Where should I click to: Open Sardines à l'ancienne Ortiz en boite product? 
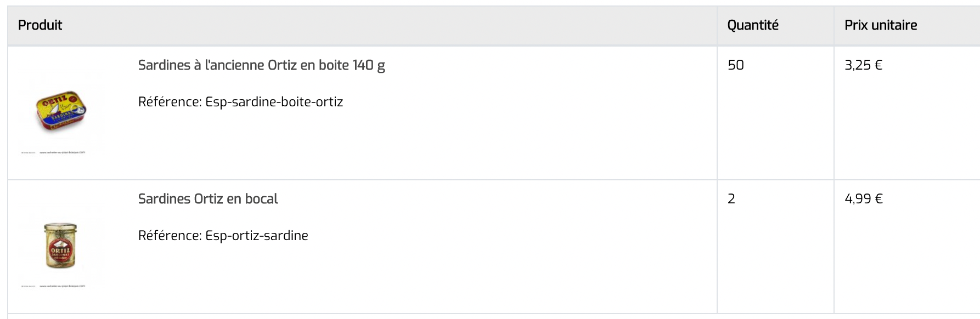pyautogui.click(x=261, y=65)
